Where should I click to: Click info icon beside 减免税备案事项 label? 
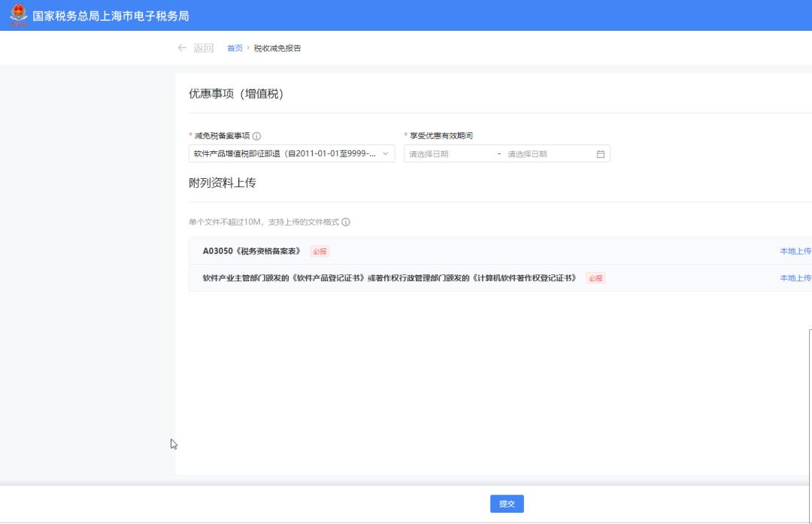click(x=257, y=136)
